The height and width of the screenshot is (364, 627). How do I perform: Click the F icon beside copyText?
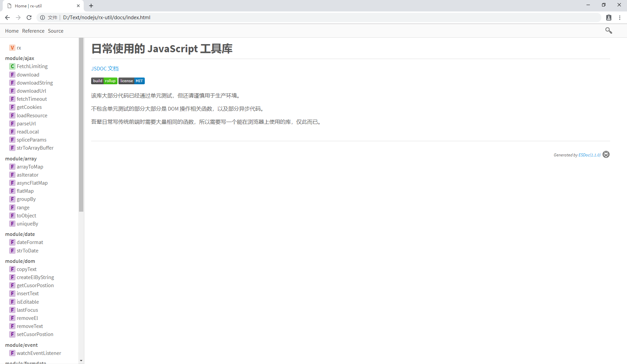click(12, 269)
